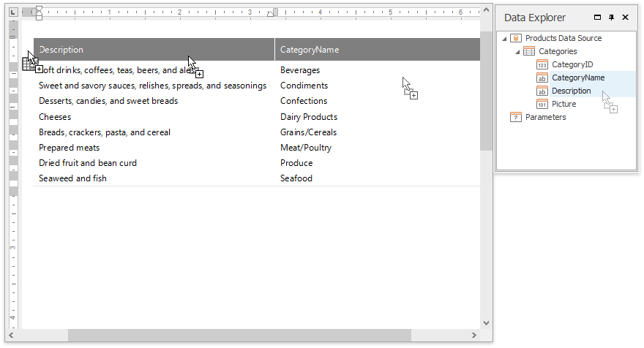Click the Prepared meats cell
644x348 pixels.
[x=69, y=148]
